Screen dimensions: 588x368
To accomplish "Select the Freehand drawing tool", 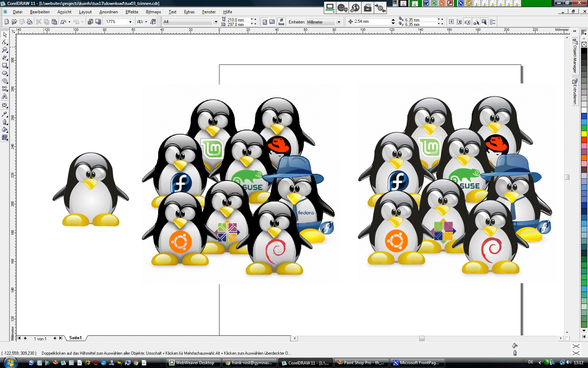I will (x=5, y=58).
